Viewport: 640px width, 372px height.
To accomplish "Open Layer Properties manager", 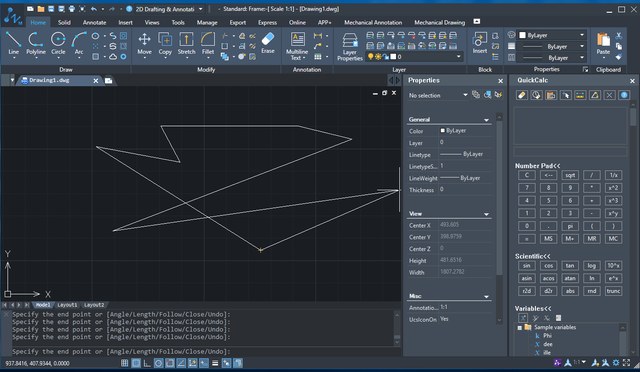I will point(350,47).
